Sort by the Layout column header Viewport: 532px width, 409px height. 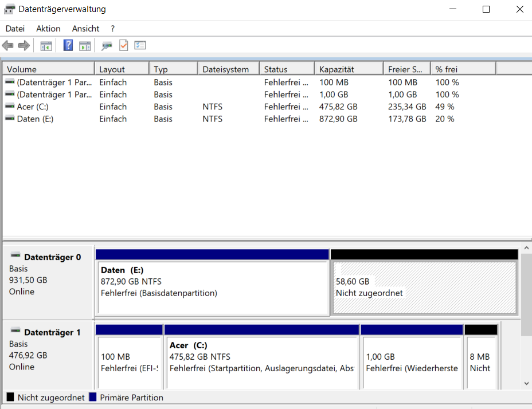point(122,69)
